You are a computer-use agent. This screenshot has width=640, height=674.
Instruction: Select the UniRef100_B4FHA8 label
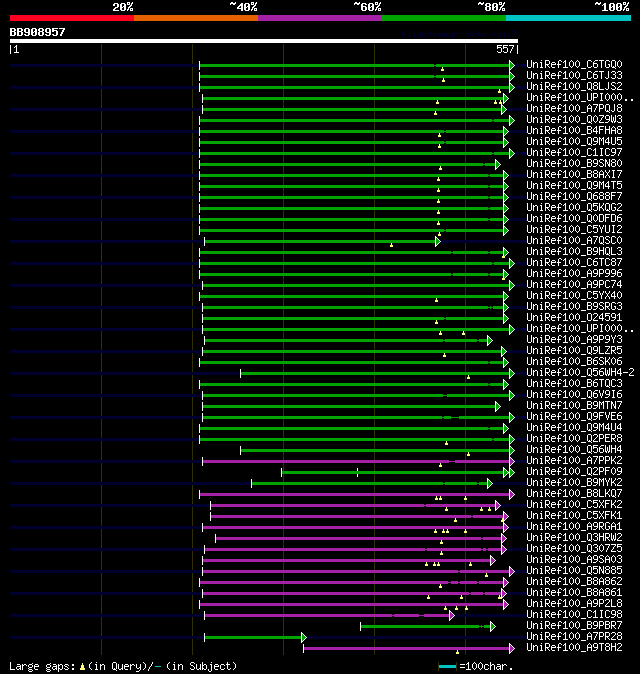(x=574, y=131)
